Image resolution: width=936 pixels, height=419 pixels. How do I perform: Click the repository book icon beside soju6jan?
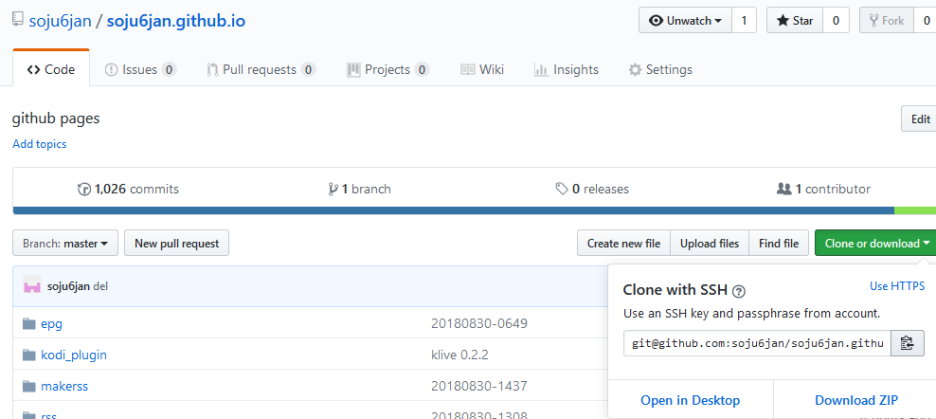click(x=18, y=20)
